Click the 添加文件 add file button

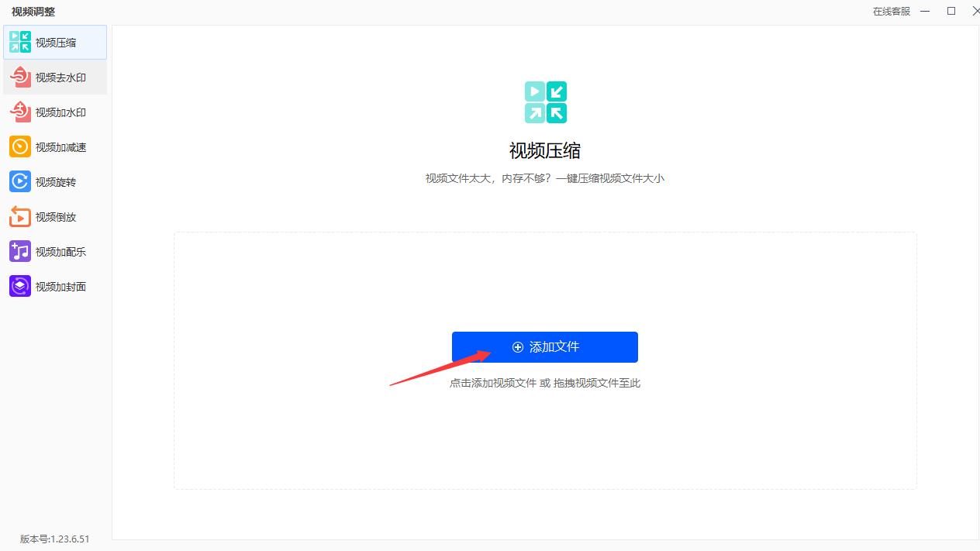point(545,346)
